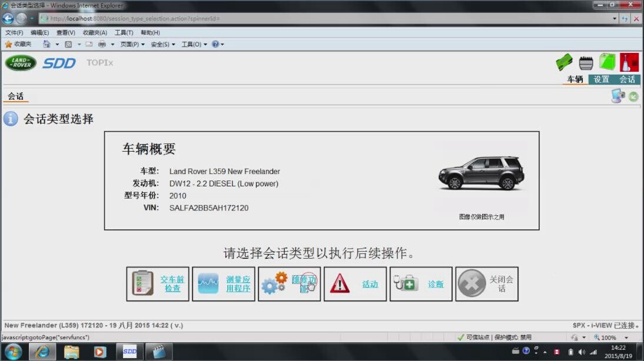Open the 维修功能 service functions link

pyautogui.click(x=304, y=284)
